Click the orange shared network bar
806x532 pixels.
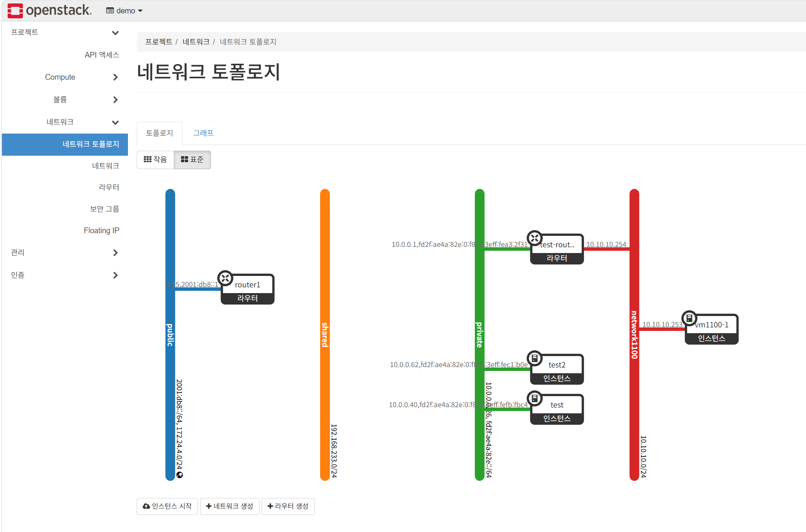coord(325,335)
